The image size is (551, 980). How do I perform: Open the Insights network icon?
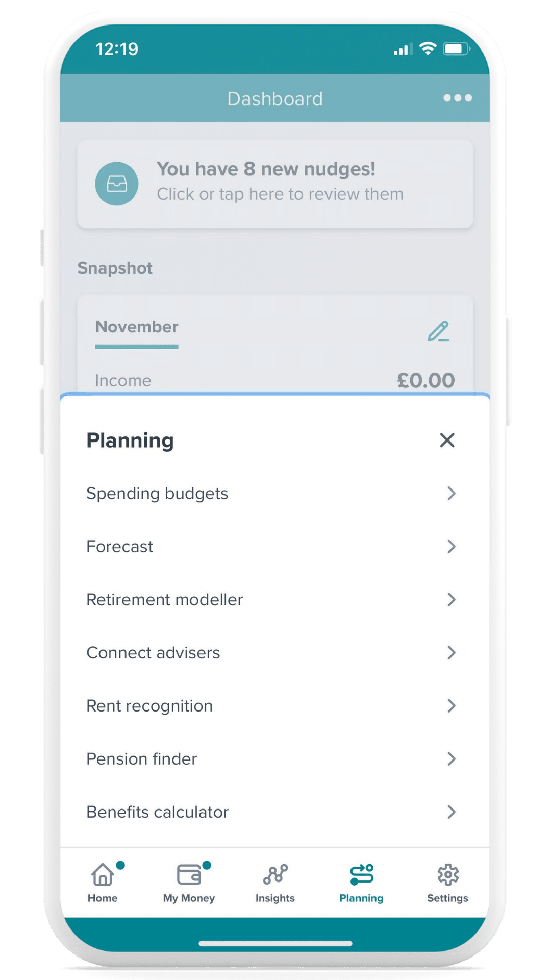coord(274,873)
